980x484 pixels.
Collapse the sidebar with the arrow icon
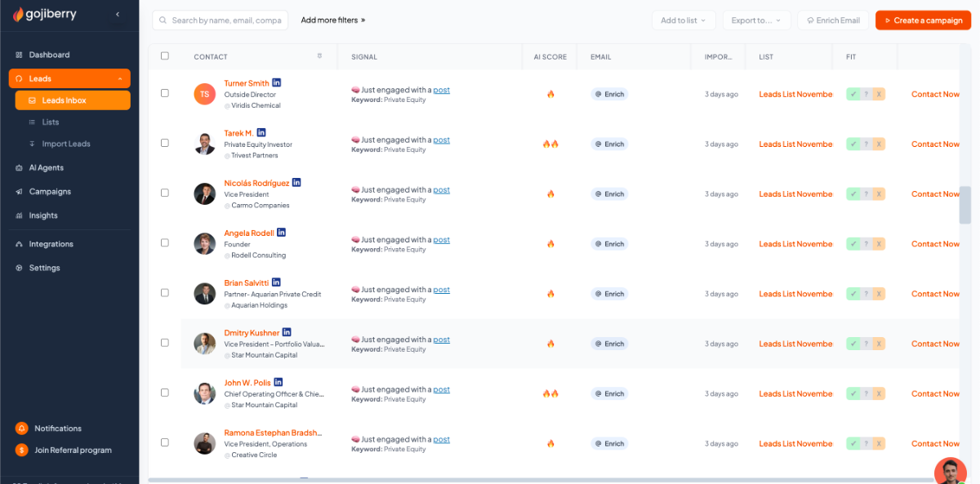click(x=118, y=15)
